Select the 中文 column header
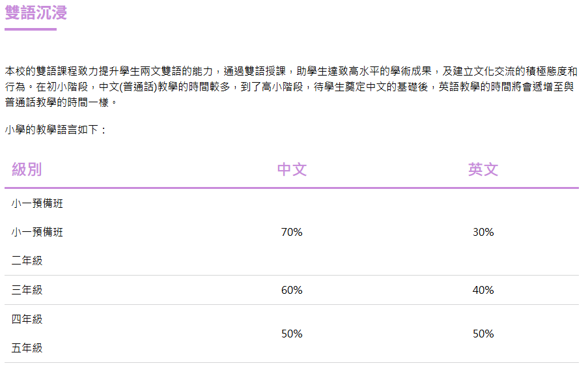588x372 pixels. click(x=292, y=169)
